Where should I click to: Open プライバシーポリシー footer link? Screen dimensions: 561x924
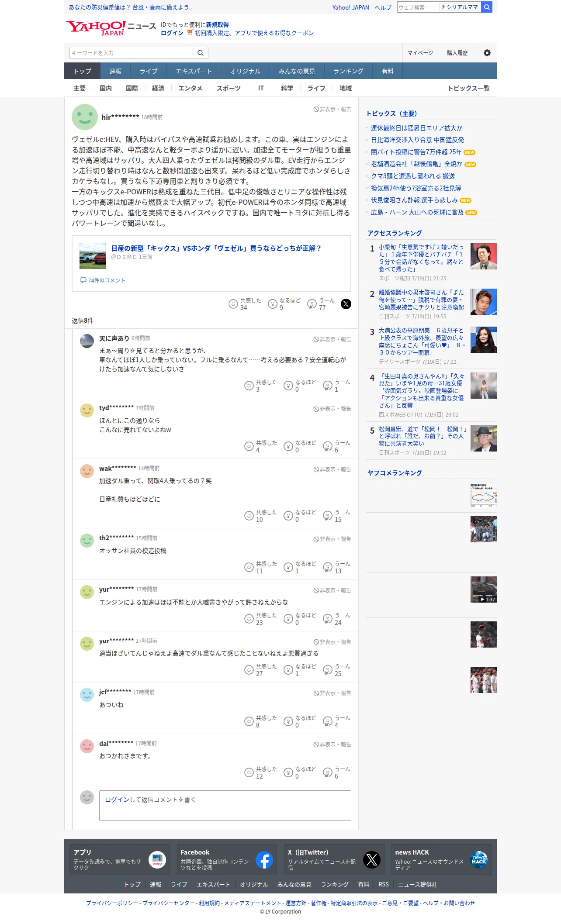(x=112, y=903)
